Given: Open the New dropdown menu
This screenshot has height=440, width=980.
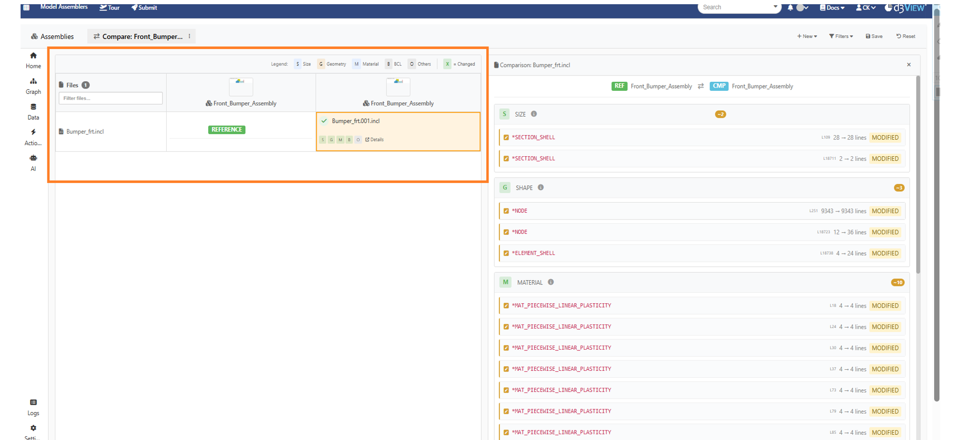Looking at the screenshot, I should pos(807,36).
